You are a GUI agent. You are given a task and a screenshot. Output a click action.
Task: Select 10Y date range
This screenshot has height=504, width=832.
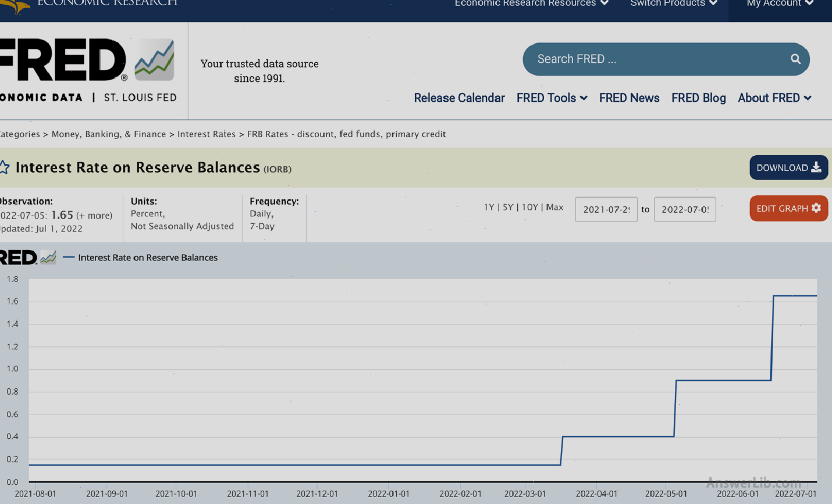tap(529, 207)
